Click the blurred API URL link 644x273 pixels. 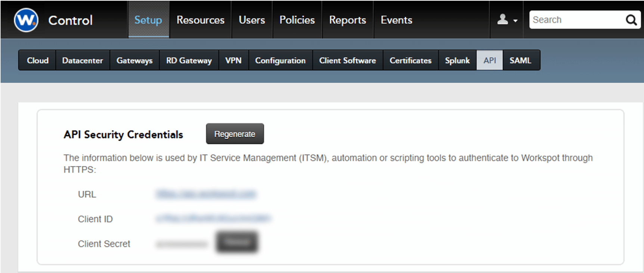tap(206, 194)
